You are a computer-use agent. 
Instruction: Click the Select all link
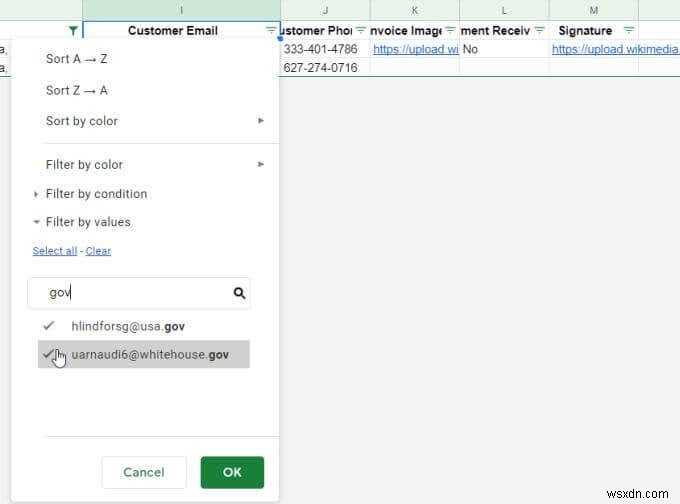click(55, 251)
